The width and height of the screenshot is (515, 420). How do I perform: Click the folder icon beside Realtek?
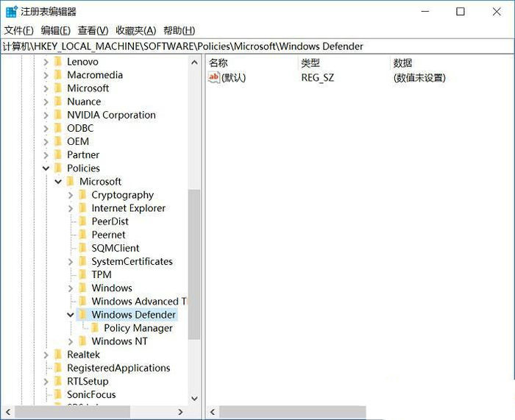tap(57, 355)
